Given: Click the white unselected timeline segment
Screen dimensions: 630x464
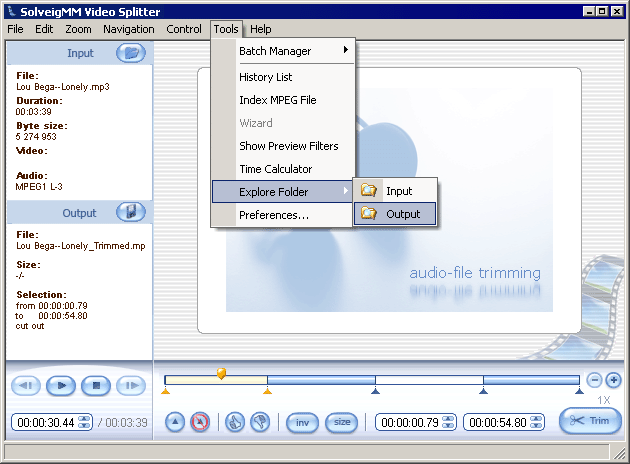Looking at the screenshot, I should (x=429, y=380).
